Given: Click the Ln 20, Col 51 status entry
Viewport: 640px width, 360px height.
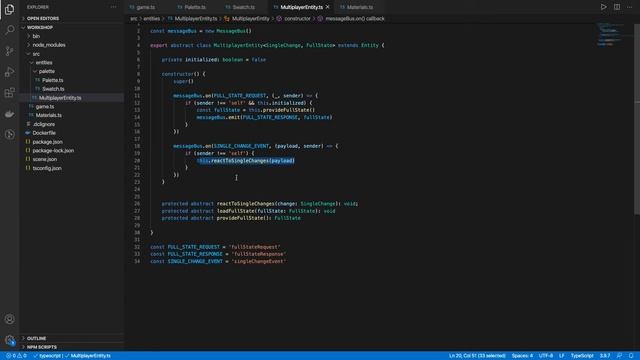Looking at the screenshot, I should click(x=477, y=356).
